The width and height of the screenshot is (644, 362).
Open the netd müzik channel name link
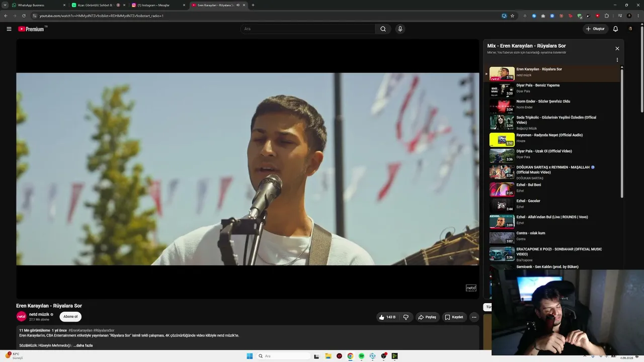(x=39, y=314)
